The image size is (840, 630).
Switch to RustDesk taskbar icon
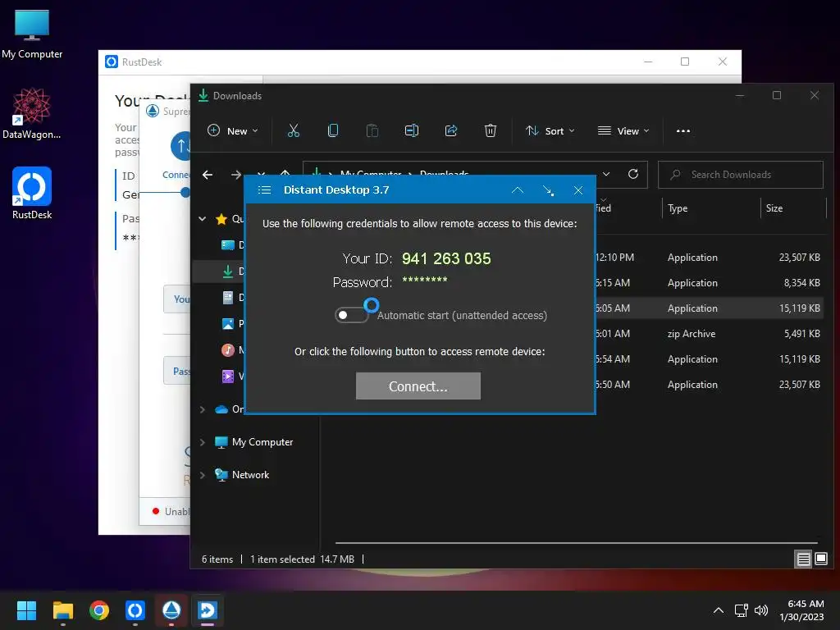coord(135,610)
